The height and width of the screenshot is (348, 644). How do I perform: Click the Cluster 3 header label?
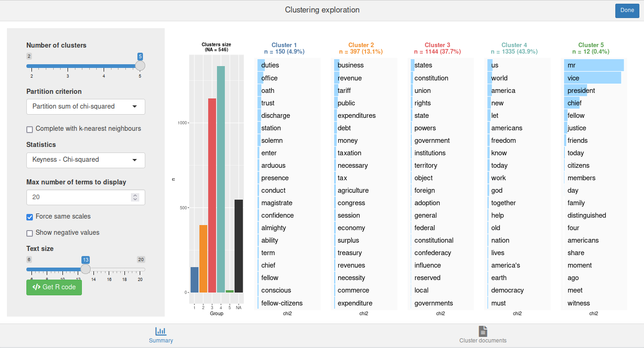[437, 45]
